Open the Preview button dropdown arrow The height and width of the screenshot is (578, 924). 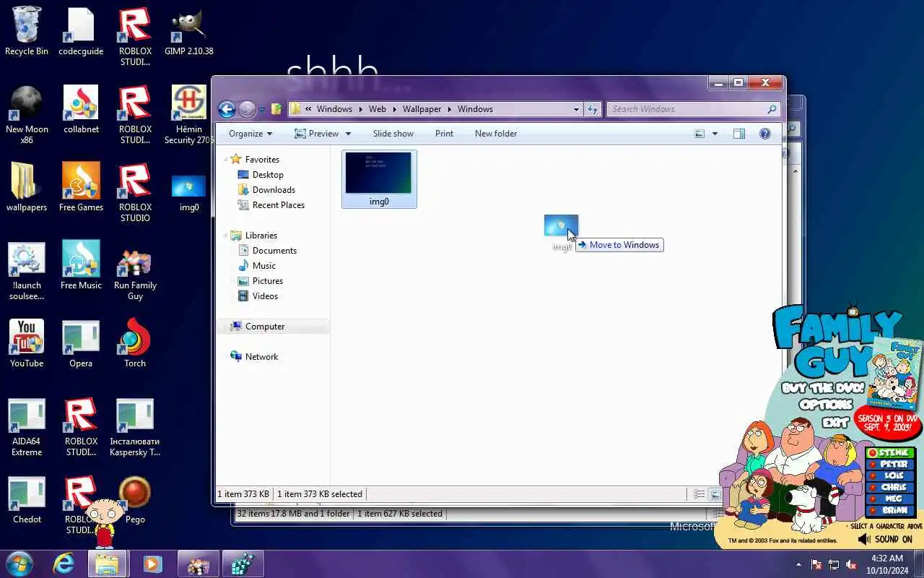(x=348, y=134)
